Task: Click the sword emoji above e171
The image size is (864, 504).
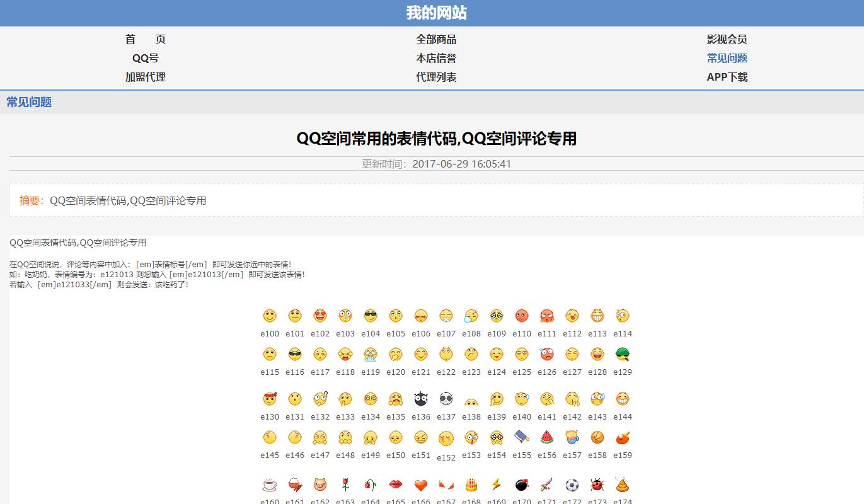Action: coord(547,485)
